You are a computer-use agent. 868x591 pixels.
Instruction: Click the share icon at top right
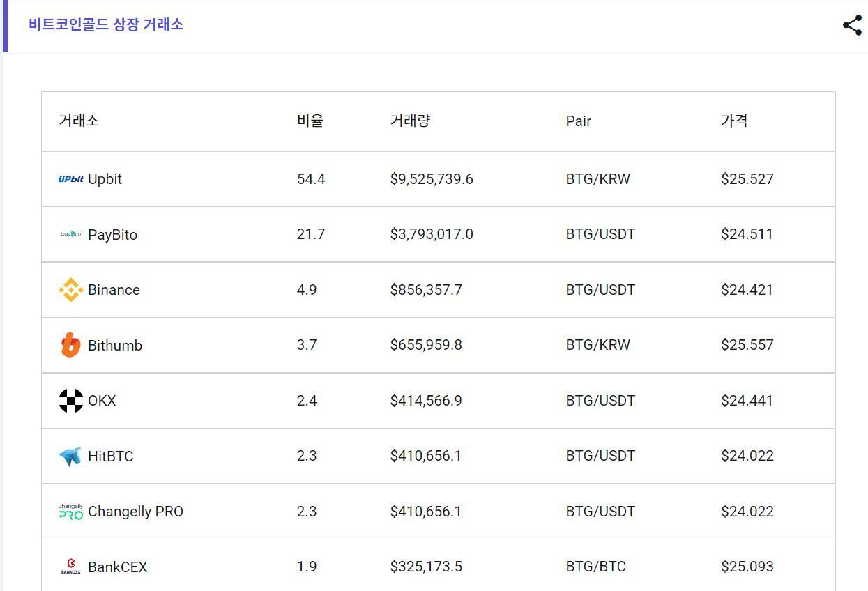[x=852, y=26]
